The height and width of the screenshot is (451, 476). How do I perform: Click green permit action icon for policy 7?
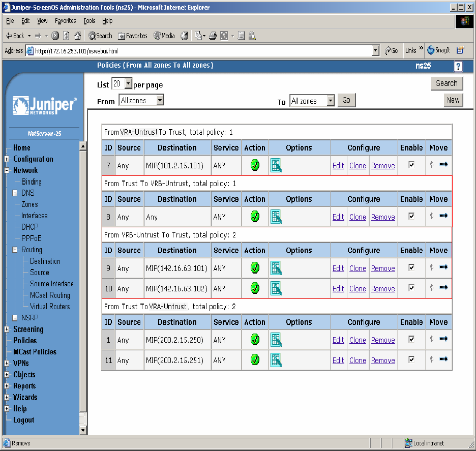coord(255,165)
